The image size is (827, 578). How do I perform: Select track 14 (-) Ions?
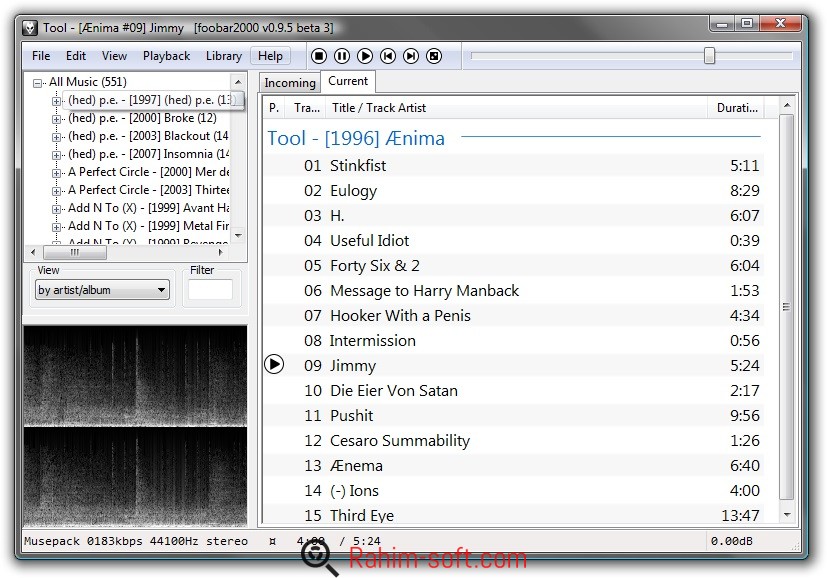[x=513, y=490]
